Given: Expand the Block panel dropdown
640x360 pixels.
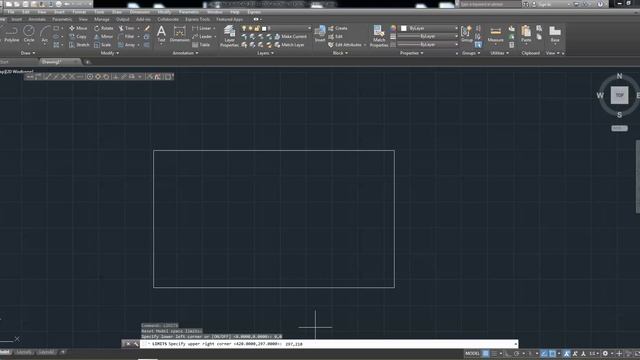Looking at the screenshot, I should [340, 53].
